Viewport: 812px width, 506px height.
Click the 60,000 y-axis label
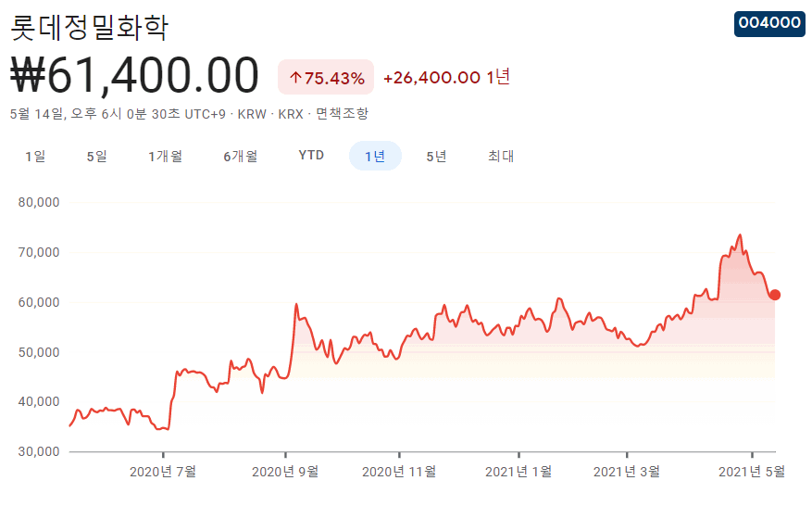(39, 302)
